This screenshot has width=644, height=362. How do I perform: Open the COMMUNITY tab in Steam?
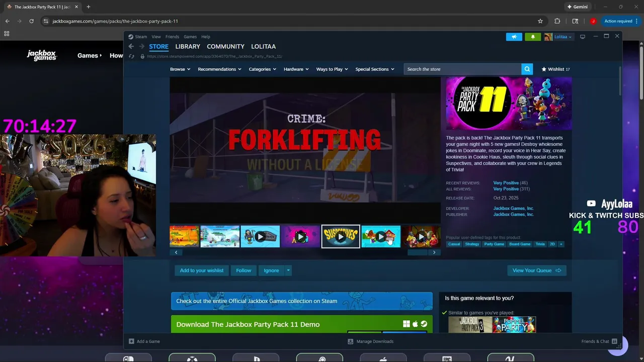225,46
